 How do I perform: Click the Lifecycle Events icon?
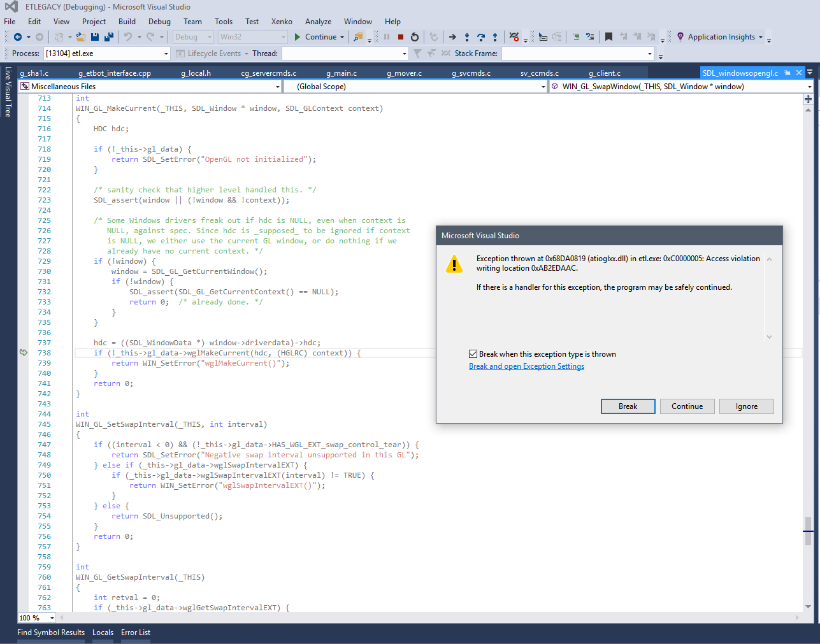(x=180, y=54)
